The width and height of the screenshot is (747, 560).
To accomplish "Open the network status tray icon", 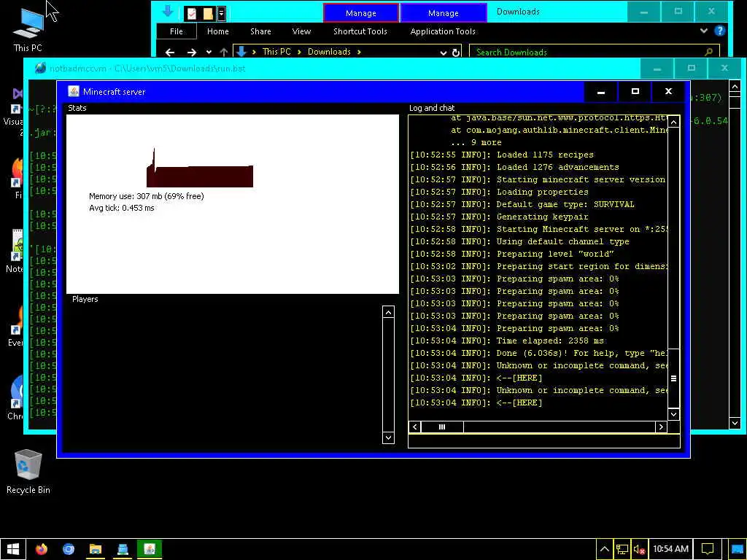I will click(x=622, y=549).
